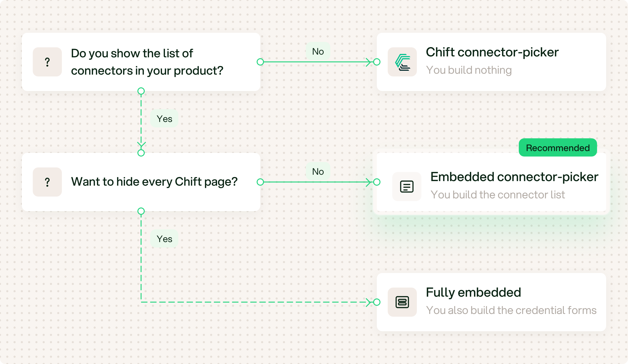The height and width of the screenshot is (364, 628).
Task: Click the Recommended badge
Action: (558, 147)
